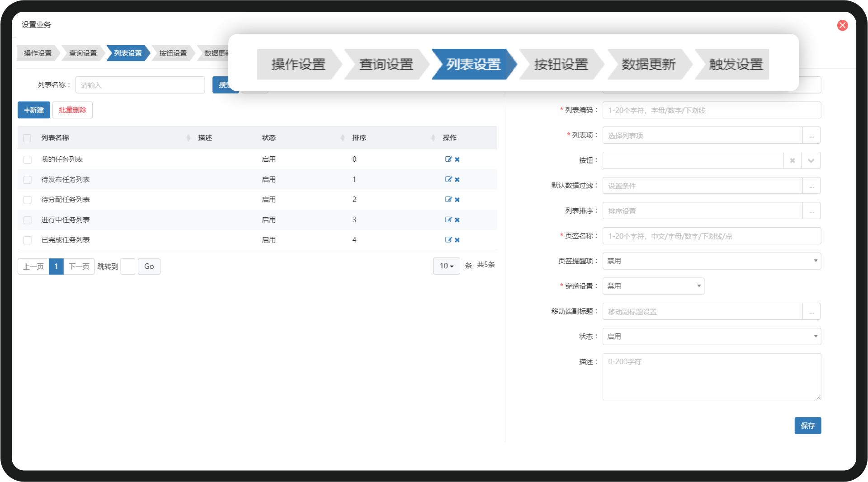Select all rows with header checkbox
The height and width of the screenshot is (482, 868).
coord(28,138)
